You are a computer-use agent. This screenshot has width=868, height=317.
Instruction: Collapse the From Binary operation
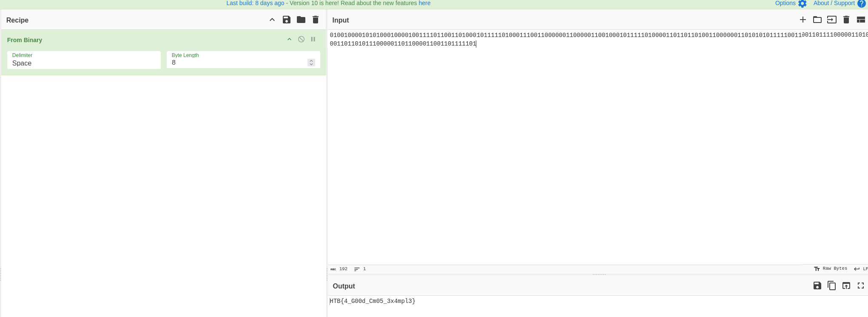click(x=289, y=39)
